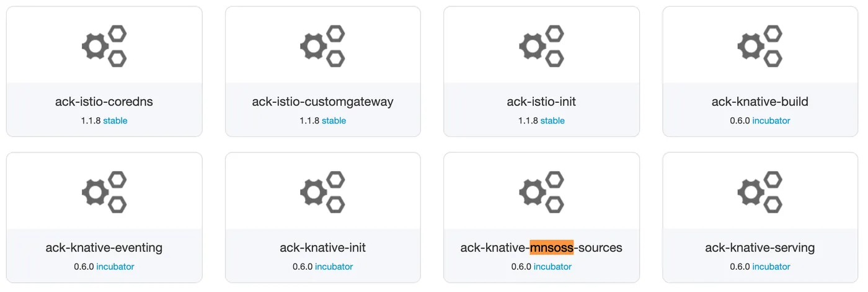Screen dimensions: 868x292
Task: Click the ack-knative-serving gear icon
Action: coord(760,192)
